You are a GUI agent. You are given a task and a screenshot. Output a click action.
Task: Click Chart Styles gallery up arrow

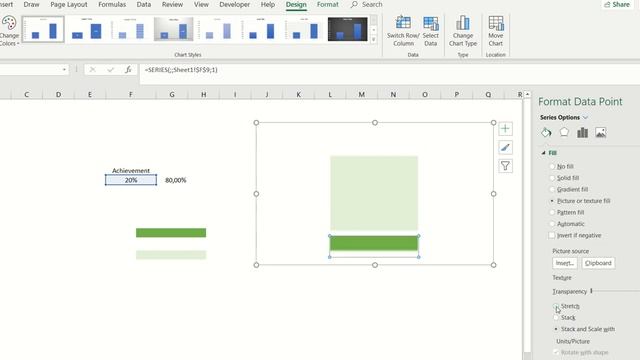[373, 20]
